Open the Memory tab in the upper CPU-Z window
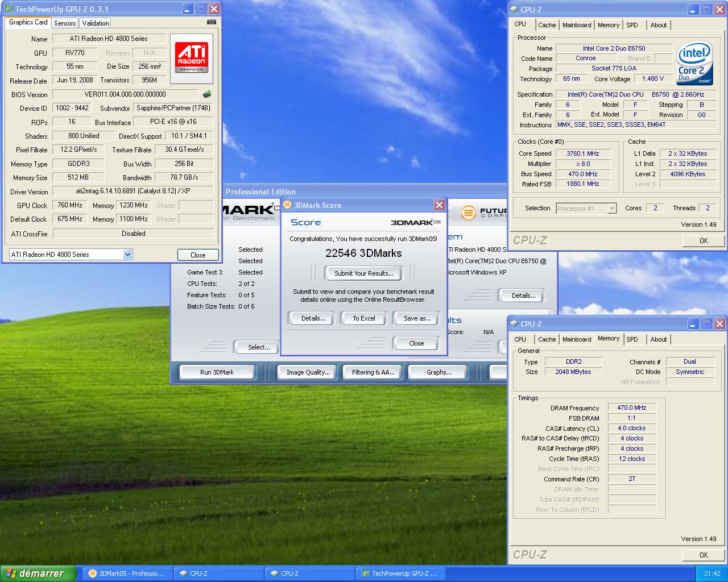 coord(608,25)
